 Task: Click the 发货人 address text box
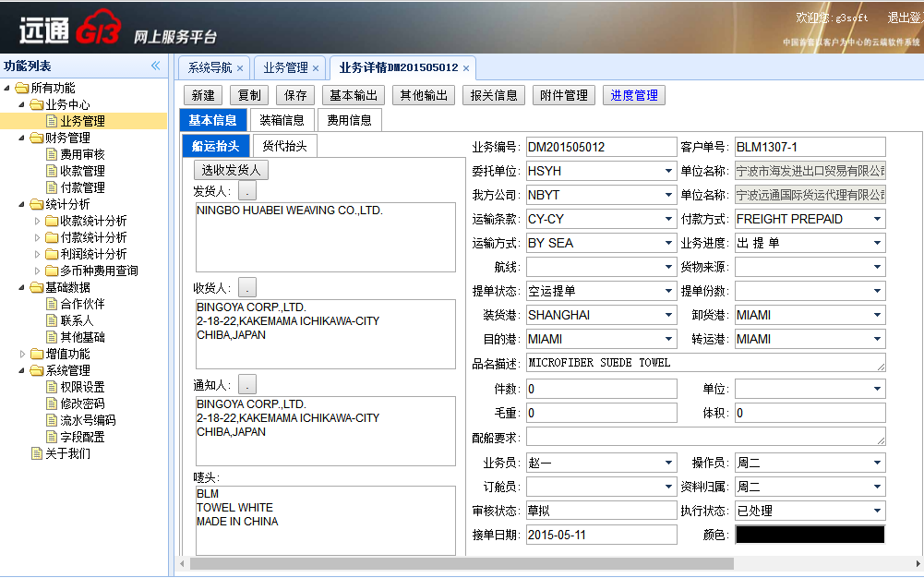pyautogui.click(x=326, y=237)
